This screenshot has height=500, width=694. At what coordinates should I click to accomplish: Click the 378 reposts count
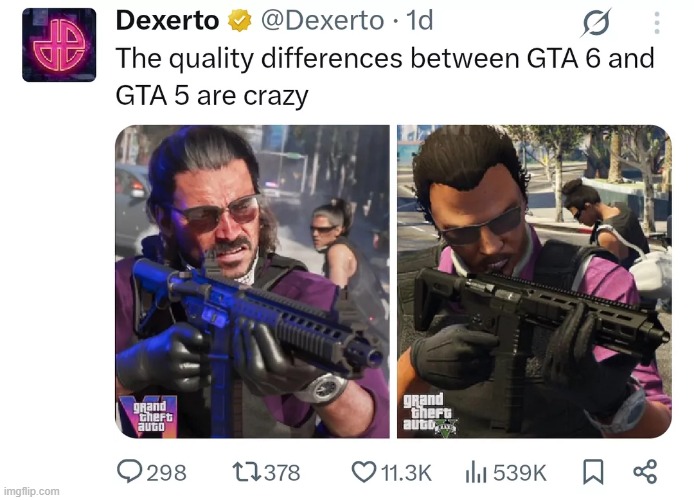pos(282,473)
